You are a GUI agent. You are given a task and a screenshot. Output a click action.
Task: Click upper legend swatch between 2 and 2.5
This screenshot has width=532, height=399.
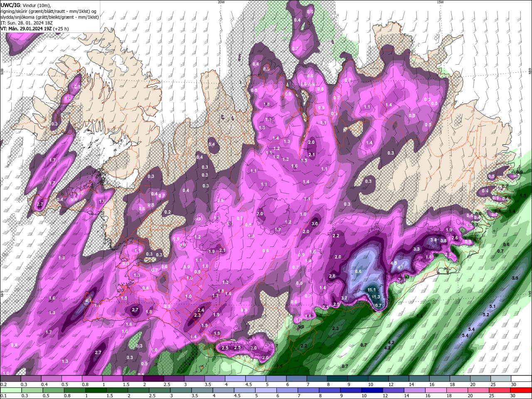pyautogui.click(x=153, y=379)
